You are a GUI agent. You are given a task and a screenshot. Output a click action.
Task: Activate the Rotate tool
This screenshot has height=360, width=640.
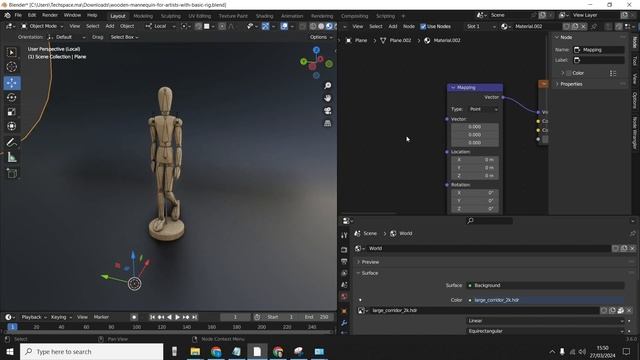11,97
